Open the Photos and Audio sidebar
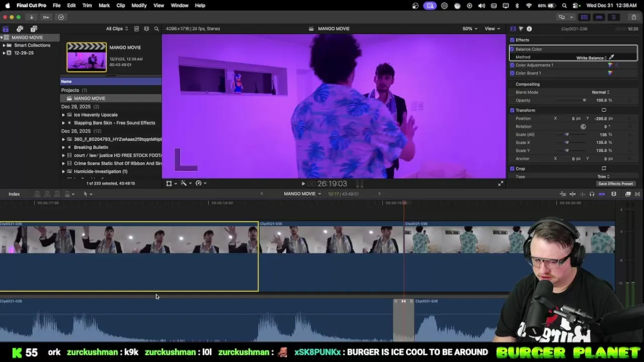The height and width of the screenshot is (362, 644). click(20, 29)
